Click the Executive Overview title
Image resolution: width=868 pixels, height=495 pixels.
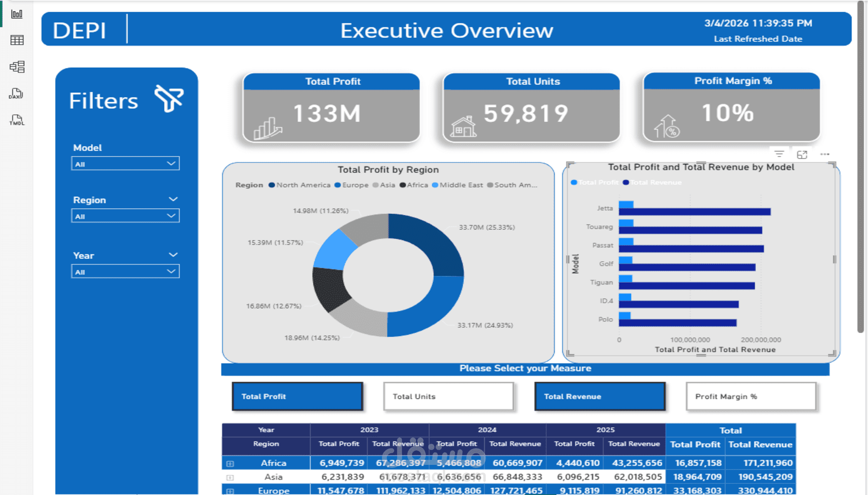[447, 31]
